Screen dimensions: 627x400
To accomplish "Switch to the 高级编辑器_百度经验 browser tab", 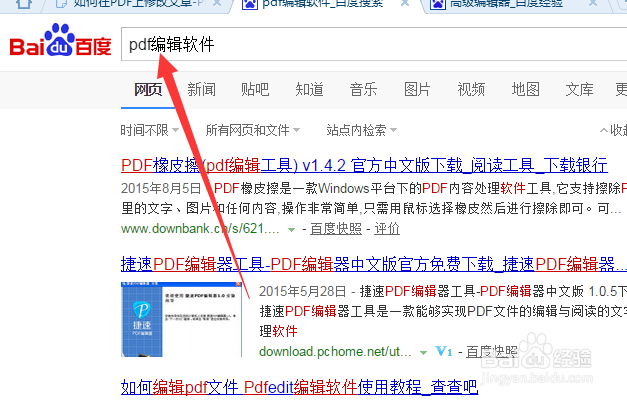I will coord(506,4).
